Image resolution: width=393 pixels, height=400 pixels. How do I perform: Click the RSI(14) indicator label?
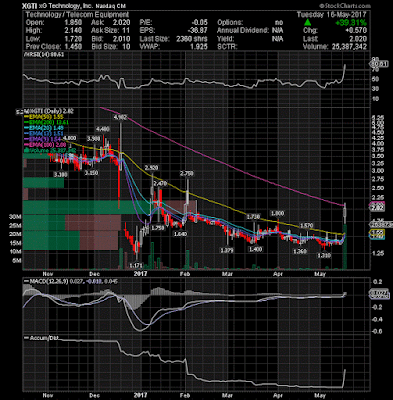click(45, 55)
